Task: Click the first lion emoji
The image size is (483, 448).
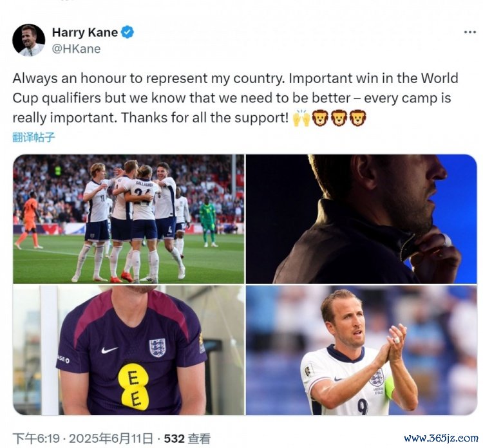Action: tap(320, 118)
